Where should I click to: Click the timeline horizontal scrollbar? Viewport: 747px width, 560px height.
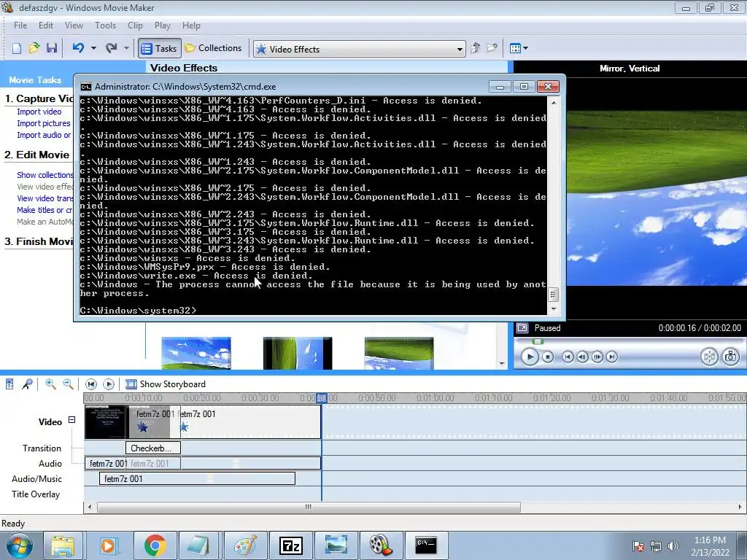coord(309,507)
